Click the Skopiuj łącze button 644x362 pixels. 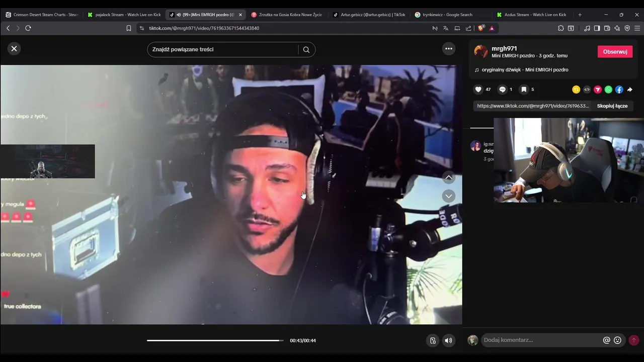point(612,106)
